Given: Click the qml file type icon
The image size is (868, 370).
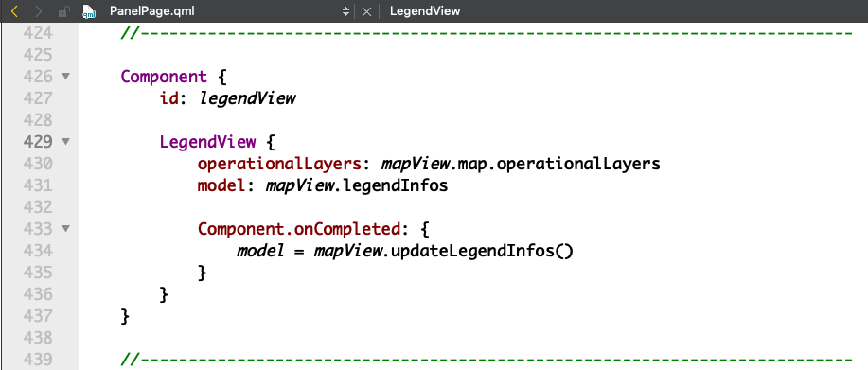Looking at the screenshot, I should point(89,11).
